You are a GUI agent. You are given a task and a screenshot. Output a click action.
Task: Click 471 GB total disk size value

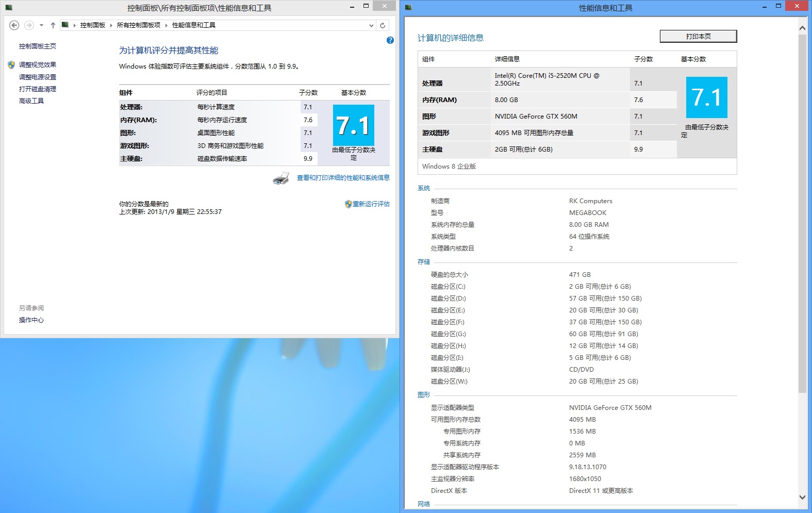click(x=580, y=275)
